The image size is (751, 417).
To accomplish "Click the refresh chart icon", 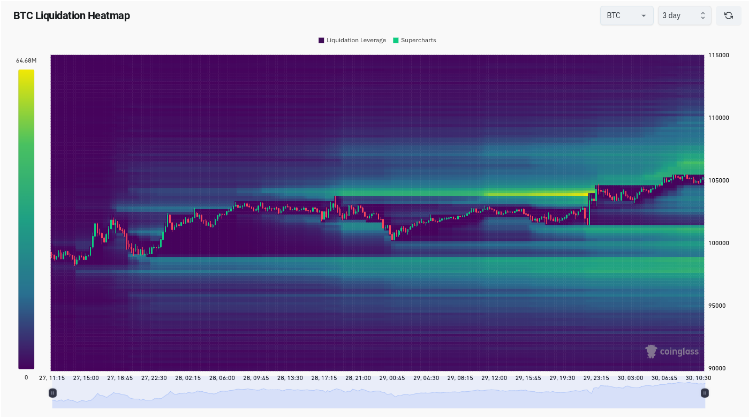I will click(729, 16).
